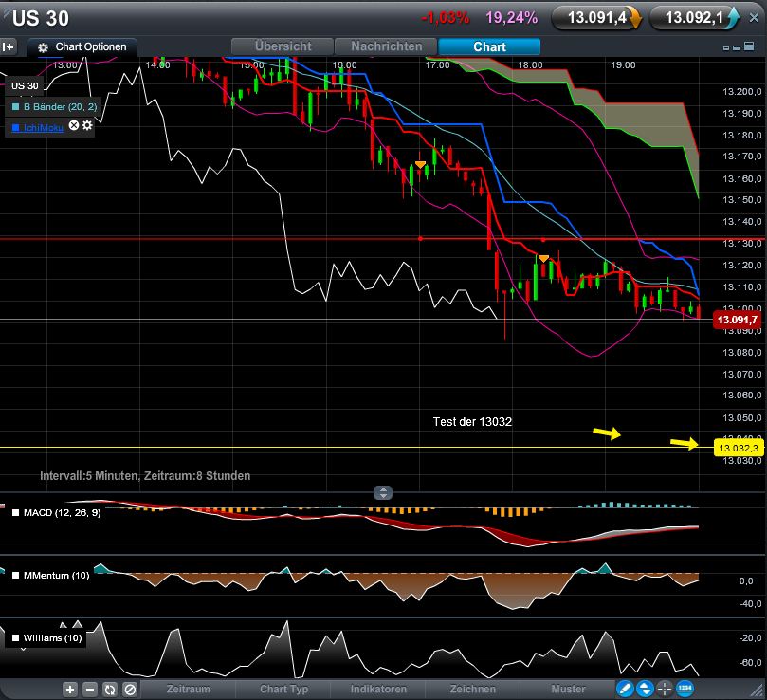Click the IchiMoku indicator link

(44, 126)
